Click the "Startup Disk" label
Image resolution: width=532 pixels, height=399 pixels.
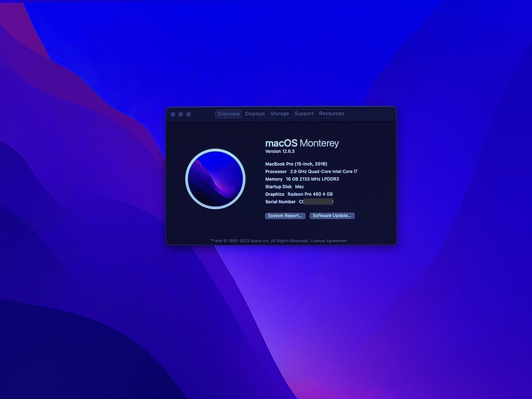[x=278, y=187]
